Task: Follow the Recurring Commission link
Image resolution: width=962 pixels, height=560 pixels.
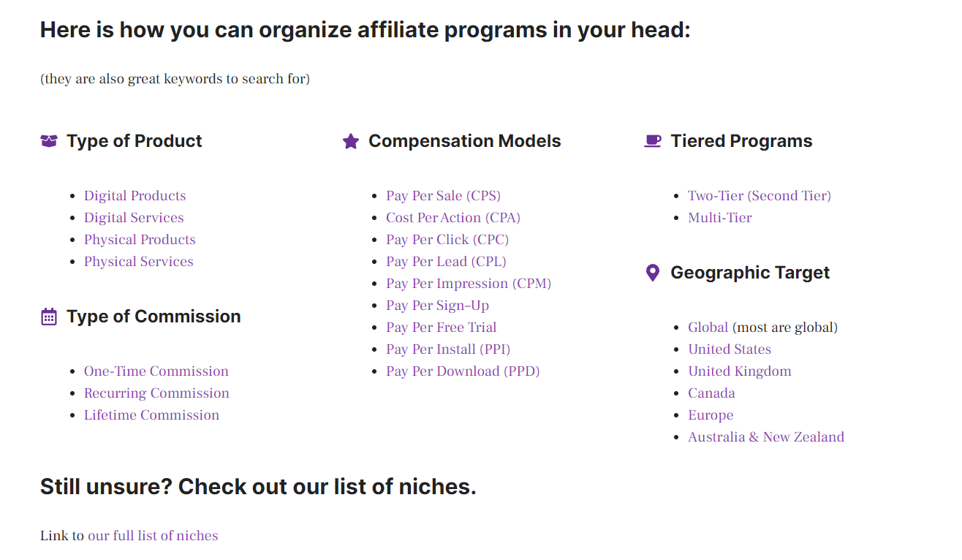Action: click(156, 393)
